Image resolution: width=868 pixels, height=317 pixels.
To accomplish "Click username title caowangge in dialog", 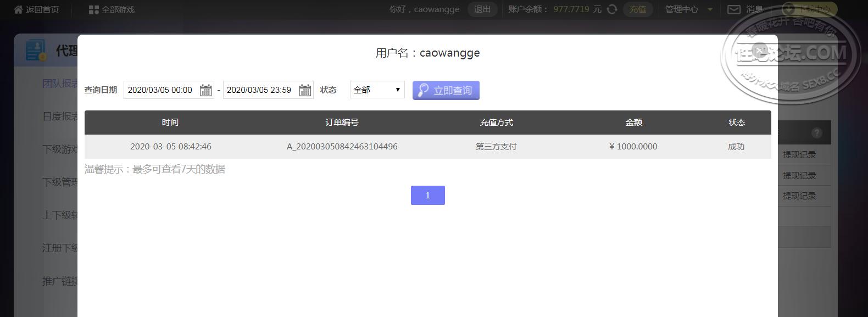I will point(449,53).
